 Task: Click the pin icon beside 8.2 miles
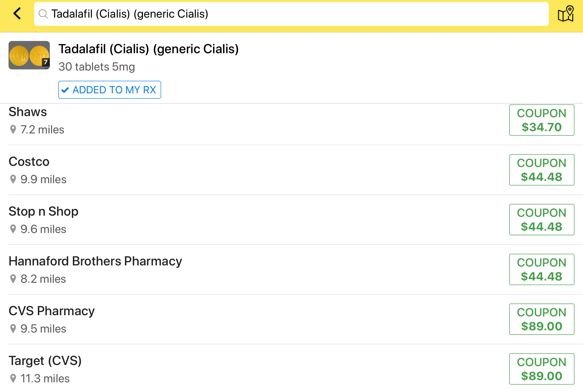coord(13,279)
